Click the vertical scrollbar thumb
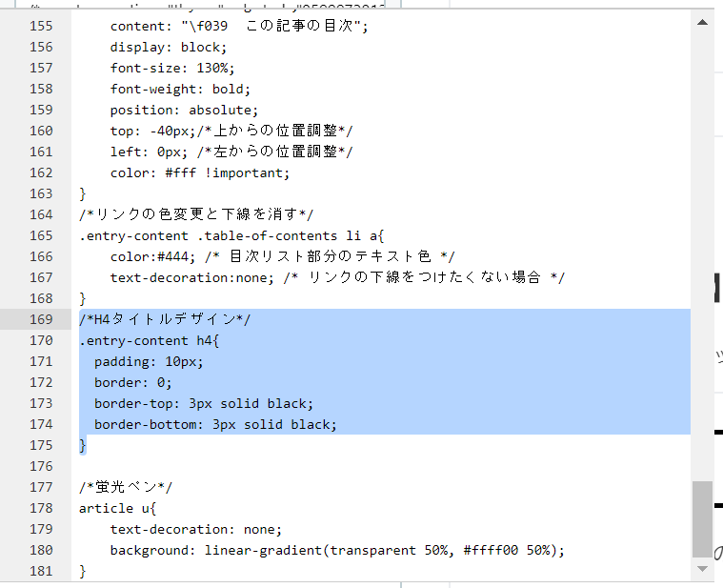The width and height of the screenshot is (723, 588). coord(702,519)
